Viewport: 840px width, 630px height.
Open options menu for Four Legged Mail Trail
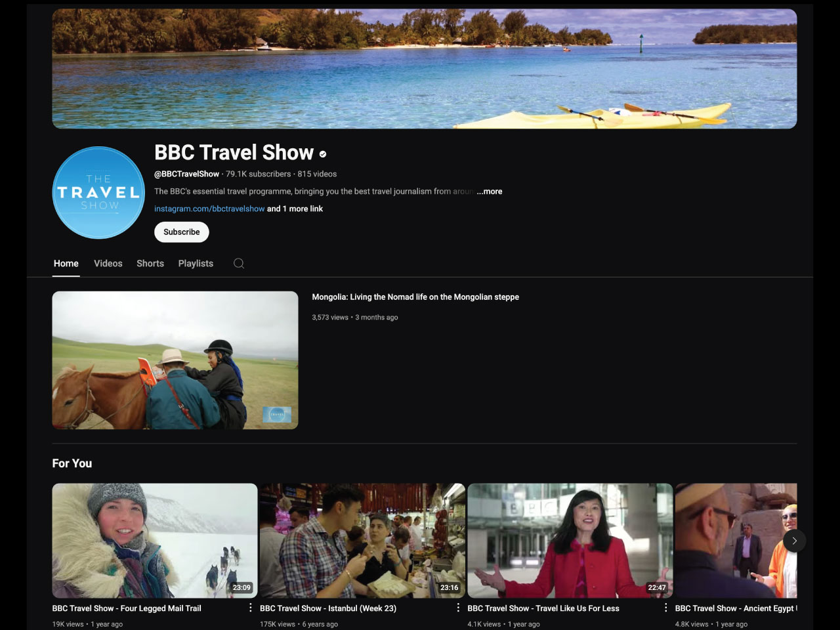[x=250, y=608]
